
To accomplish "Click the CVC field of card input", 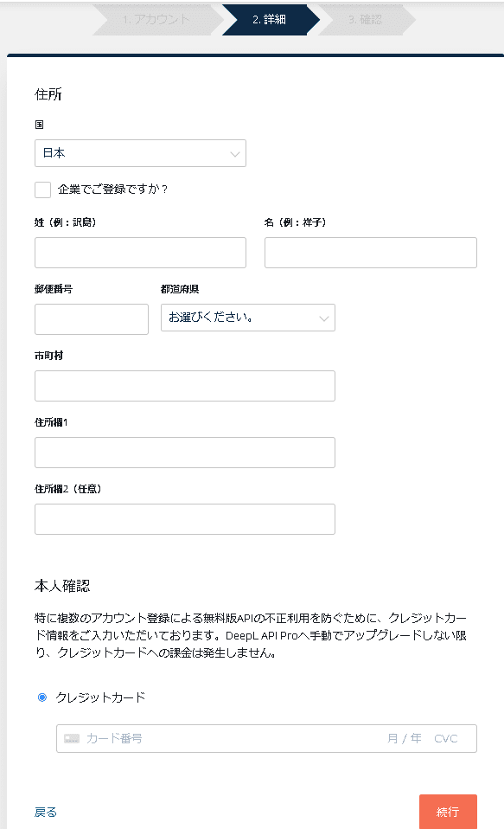I will click(x=446, y=739).
